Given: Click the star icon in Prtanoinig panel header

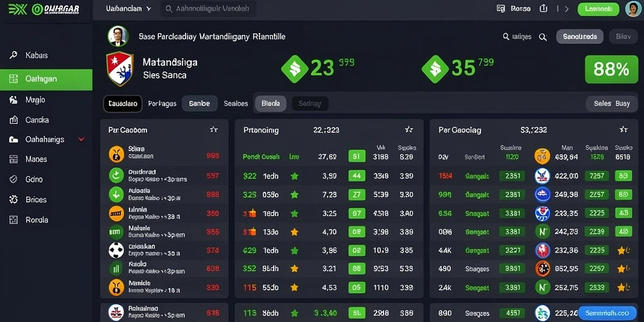Looking at the screenshot, I should pos(409,130).
